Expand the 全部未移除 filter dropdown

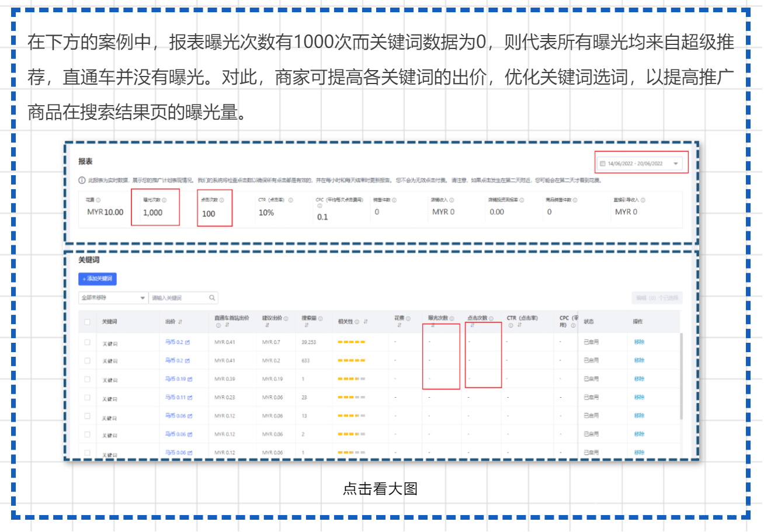tap(113, 298)
